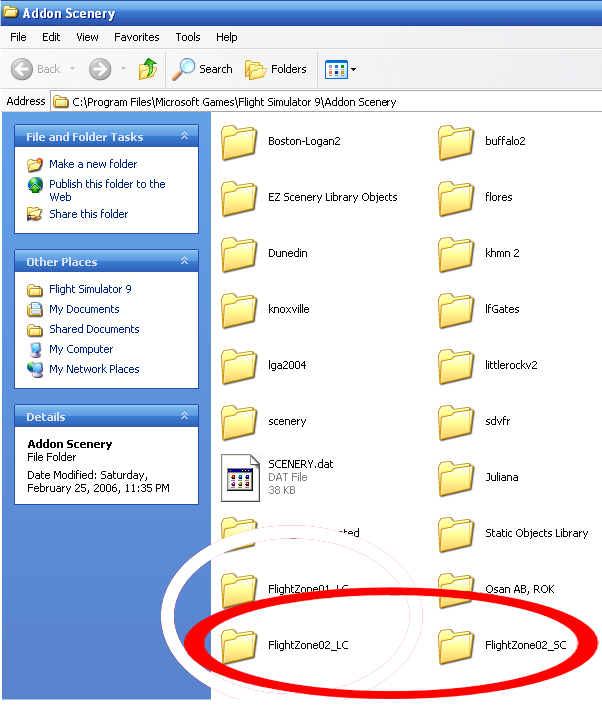Screen dimensions: 602x707
Task: Collapse the Details panel
Action: pyautogui.click(x=184, y=416)
